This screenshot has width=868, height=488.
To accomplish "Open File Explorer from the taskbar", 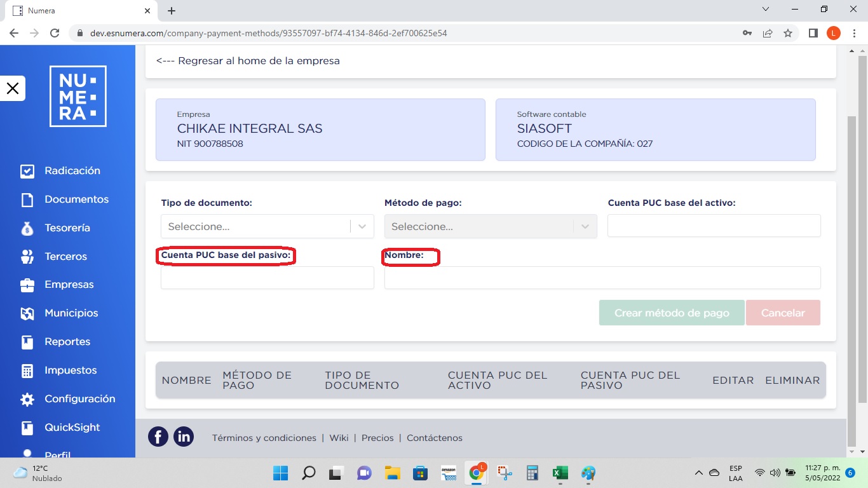I will pyautogui.click(x=392, y=473).
